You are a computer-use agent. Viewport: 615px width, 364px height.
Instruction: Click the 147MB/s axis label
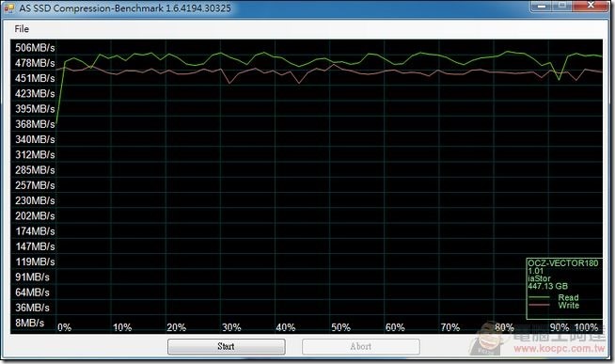pos(35,246)
